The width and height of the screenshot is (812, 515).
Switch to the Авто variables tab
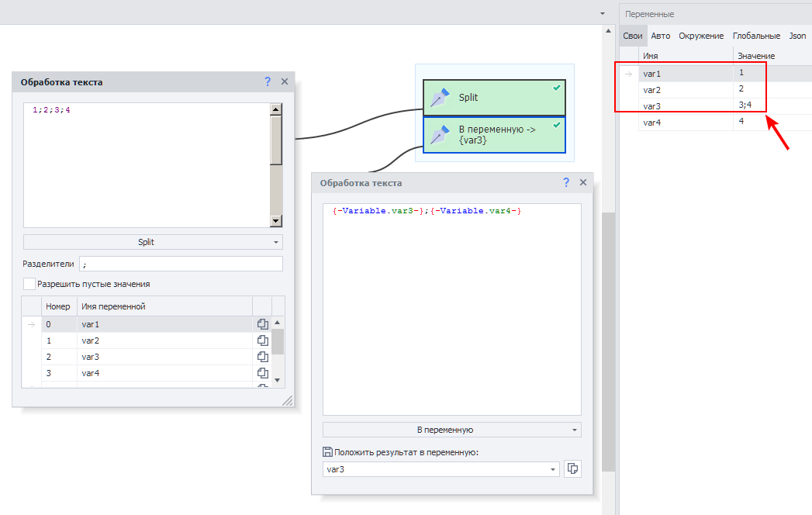click(x=661, y=36)
